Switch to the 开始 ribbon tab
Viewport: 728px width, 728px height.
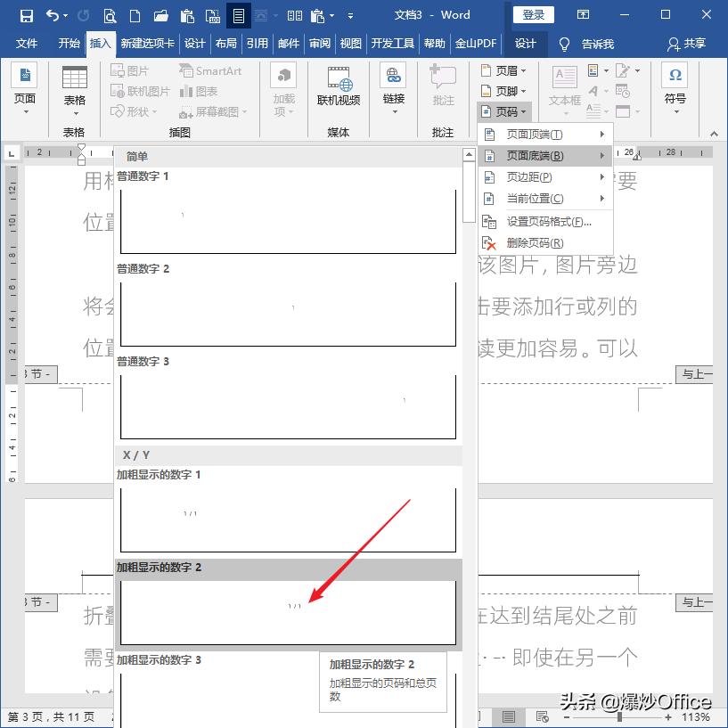69,43
